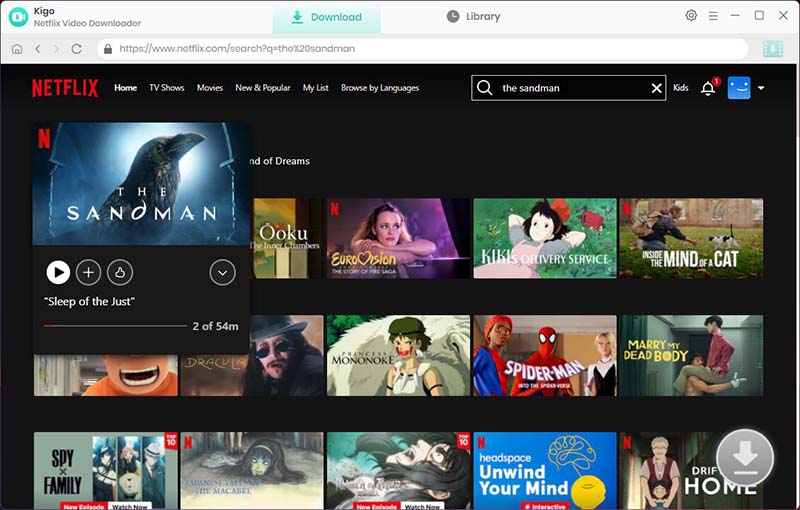Expand the profile dropdown arrow
The width and height of the screenshot is (800, 510).
point(761,88)
